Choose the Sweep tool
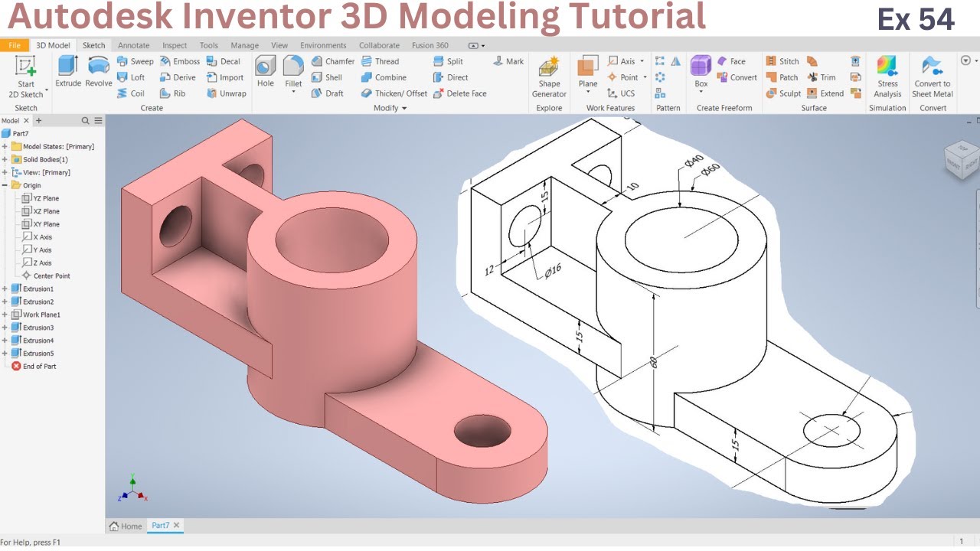 pyautogui.click(x=135, y=61)
